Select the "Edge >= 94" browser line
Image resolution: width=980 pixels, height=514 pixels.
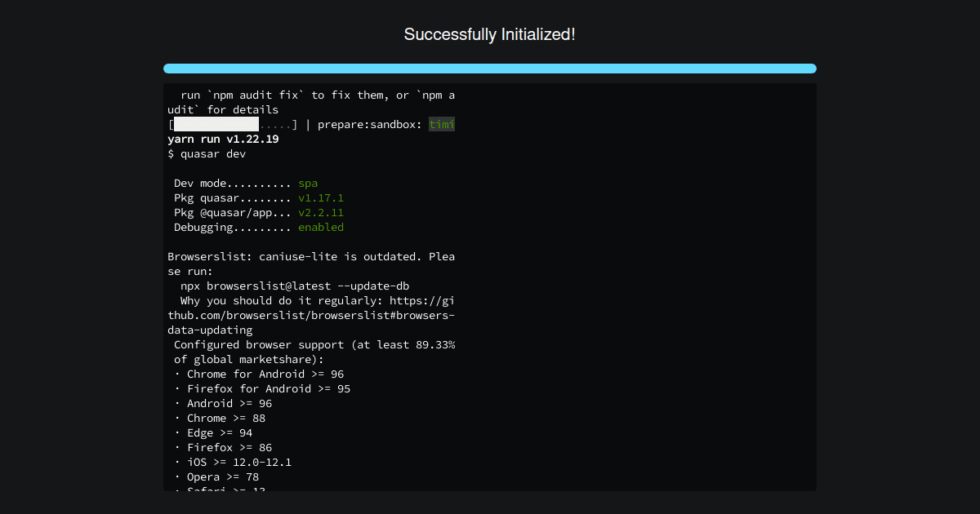point(215,432)
